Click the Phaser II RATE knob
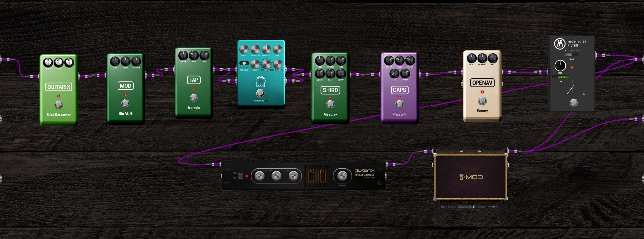This screenshot has width=644, height=239. coord(400,60)
